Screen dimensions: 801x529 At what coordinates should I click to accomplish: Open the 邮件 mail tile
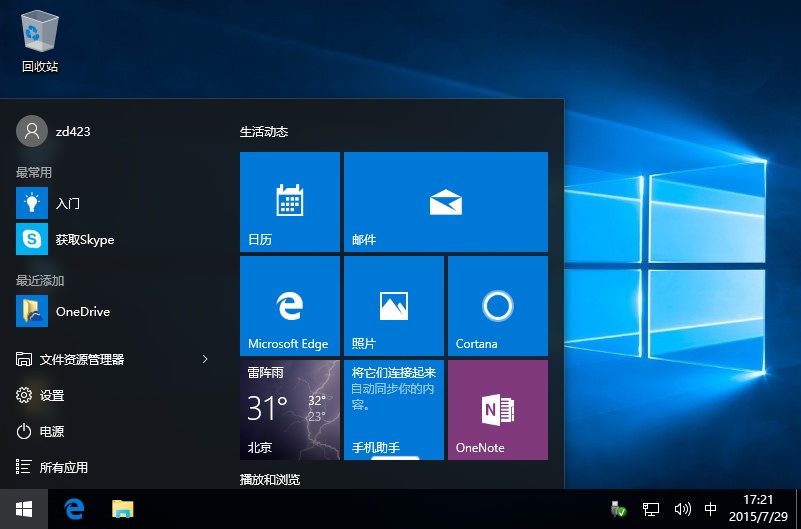445,202
